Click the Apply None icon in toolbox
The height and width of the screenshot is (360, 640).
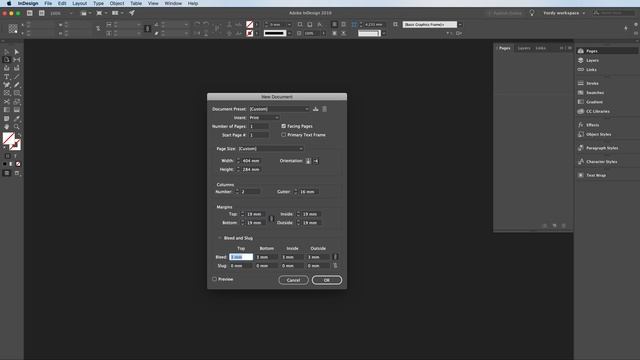(18, 164)
